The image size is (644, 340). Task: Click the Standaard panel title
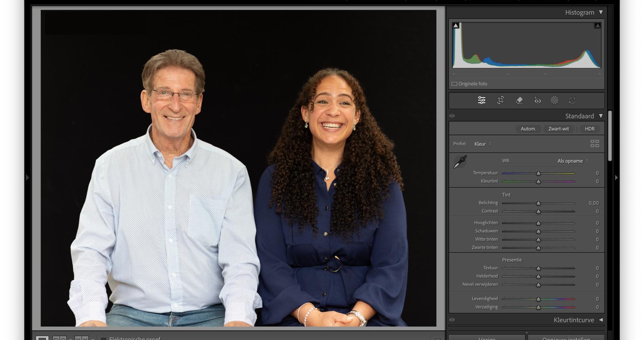point(580,116)
